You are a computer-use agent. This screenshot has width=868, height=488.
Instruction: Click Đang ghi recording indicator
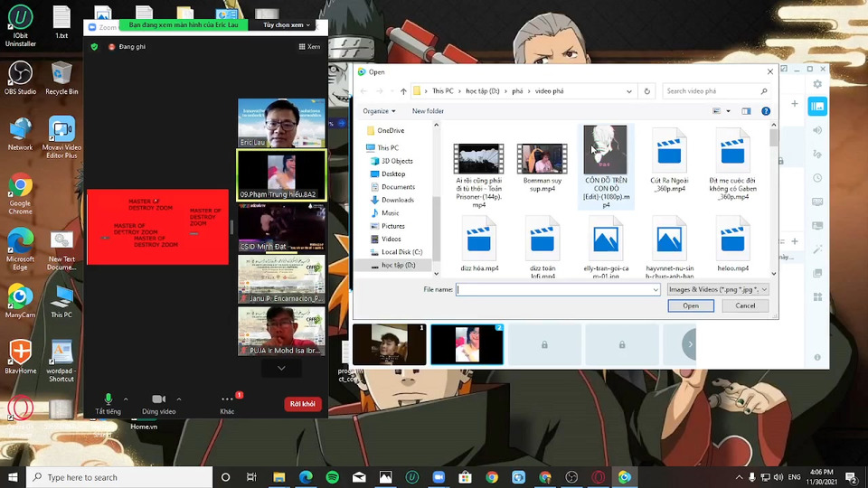click(x=127, y=47)
